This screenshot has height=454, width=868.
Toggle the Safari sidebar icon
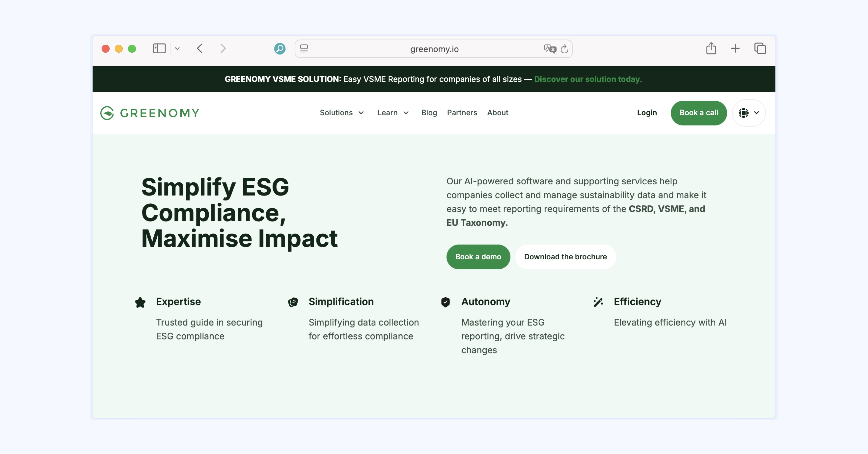pos(159,49)
